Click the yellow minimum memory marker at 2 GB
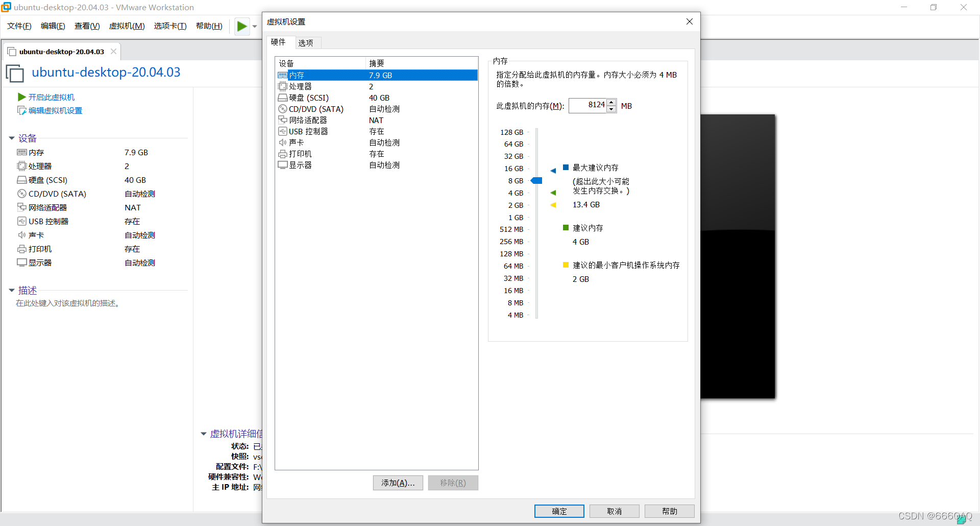This screenshot has height=526, width=980. point(553,205)
